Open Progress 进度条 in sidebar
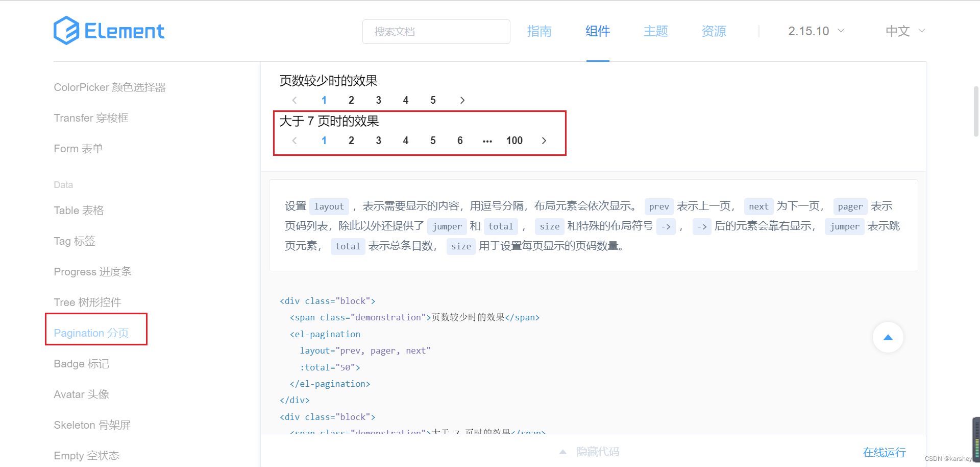Screen dimensions: 980x467 (93, 272)
